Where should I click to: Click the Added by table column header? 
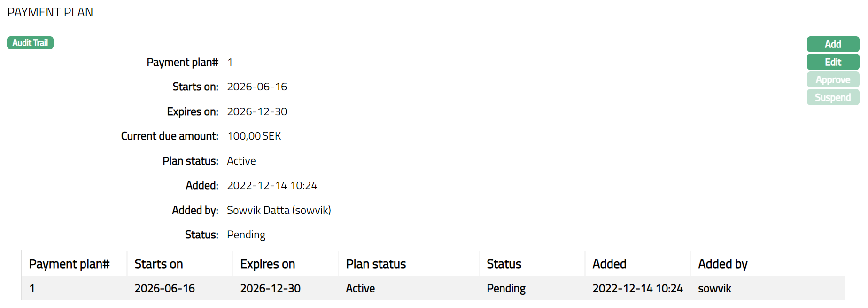[x=722, y=264]
